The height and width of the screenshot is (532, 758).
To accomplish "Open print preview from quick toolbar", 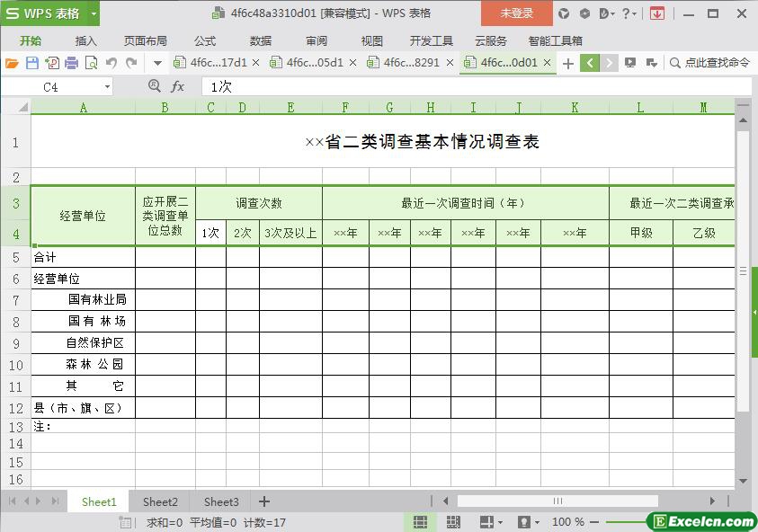I will [91, 63].
